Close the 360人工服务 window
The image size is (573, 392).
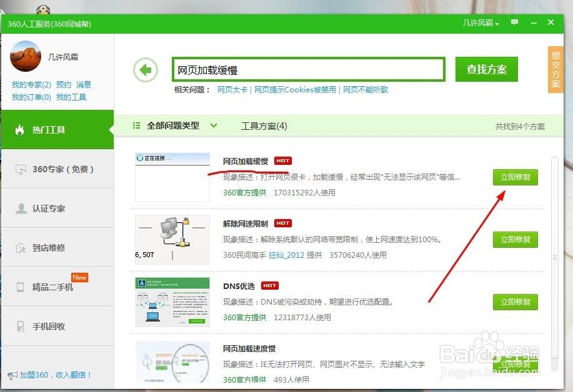coord(551,22)
